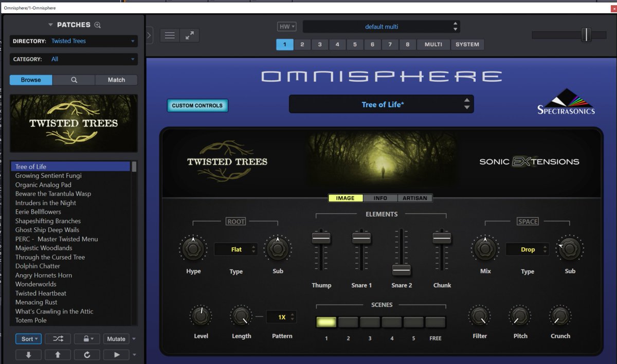Click the Length knob
The height and width of the screenshot is (364, 617).
point(241,316)
